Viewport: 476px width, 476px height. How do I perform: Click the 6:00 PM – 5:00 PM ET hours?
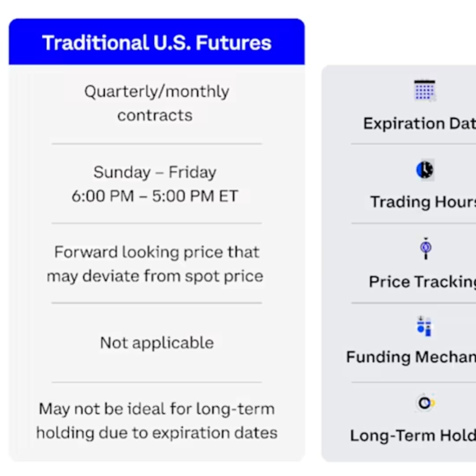pyautogui.click(x=155, y=196)
